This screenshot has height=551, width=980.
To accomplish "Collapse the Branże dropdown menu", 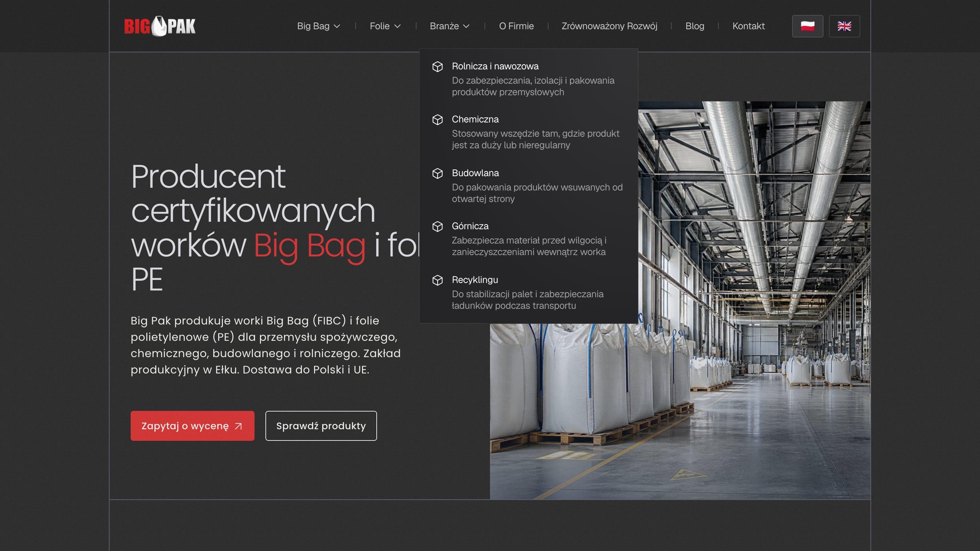I will tap(449, 26).
